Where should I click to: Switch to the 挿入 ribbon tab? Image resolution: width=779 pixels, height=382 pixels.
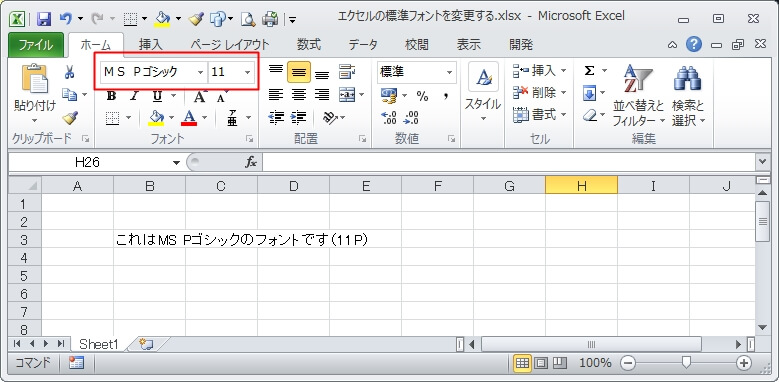[151, 45]
